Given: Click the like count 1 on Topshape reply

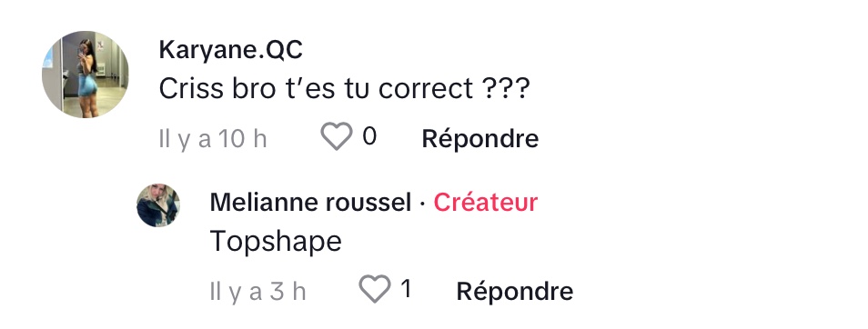Looking at the screenshot, I should point(407,289).
